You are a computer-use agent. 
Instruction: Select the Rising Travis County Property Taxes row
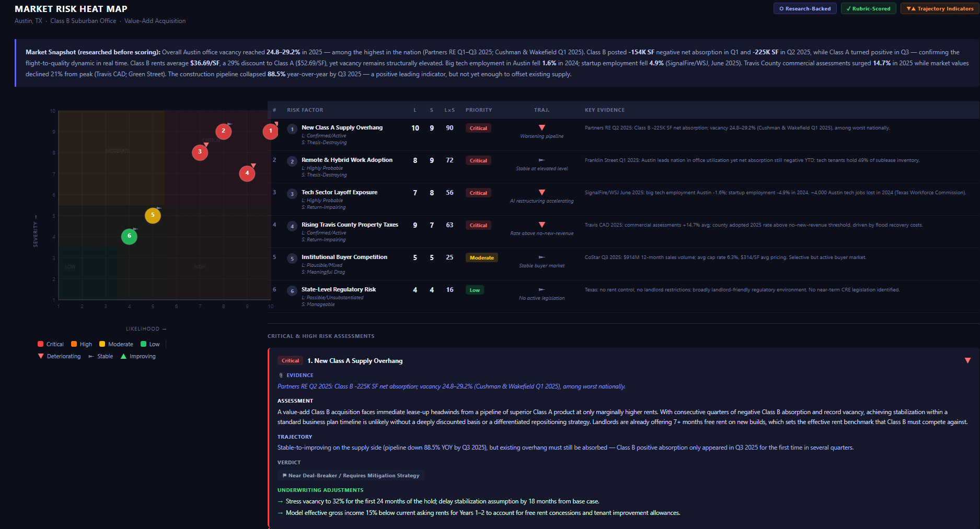point(350,225)
